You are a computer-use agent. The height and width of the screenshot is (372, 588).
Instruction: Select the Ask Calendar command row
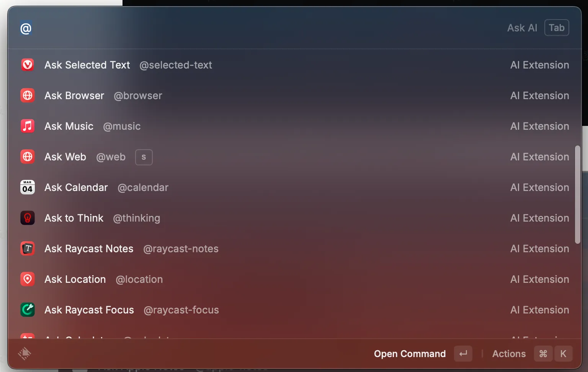click(294, 187)
